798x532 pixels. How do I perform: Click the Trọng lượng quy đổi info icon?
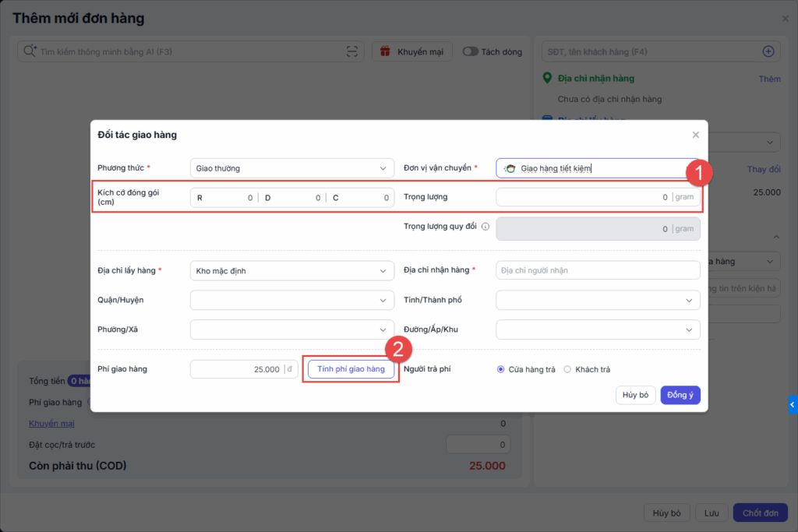coord(485,228)
